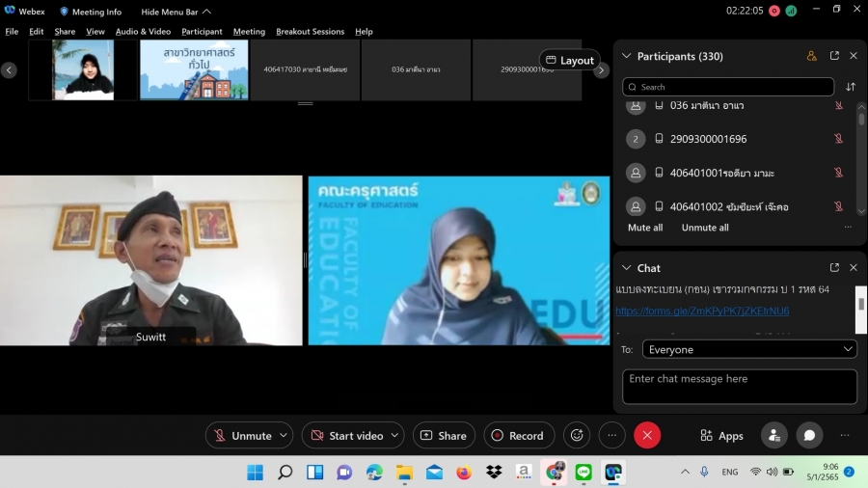Image resolution: width=868 pixels, height=488 pixels.
Task: Click the chat message input field
Action: [739, 386]
